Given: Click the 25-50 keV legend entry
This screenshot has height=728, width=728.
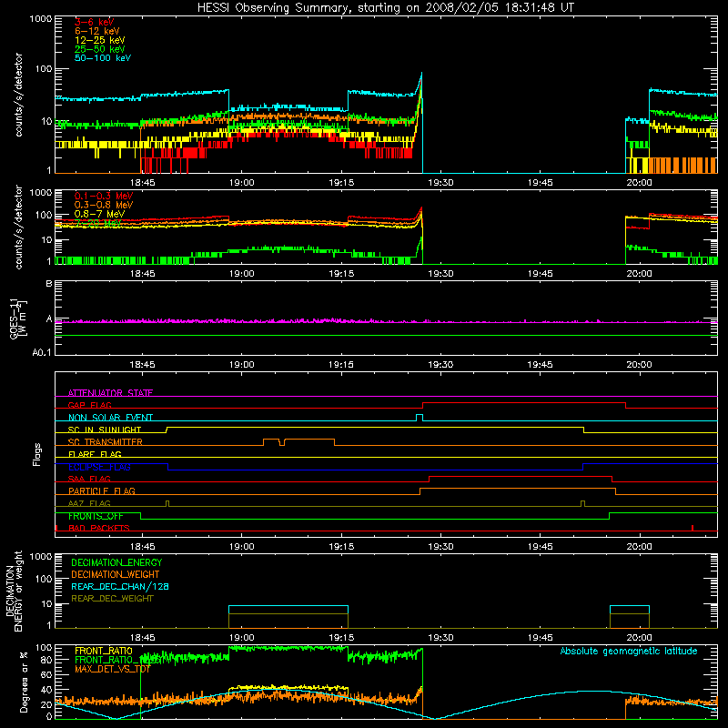Looking at the screenshot, I should tap(100, 49).
